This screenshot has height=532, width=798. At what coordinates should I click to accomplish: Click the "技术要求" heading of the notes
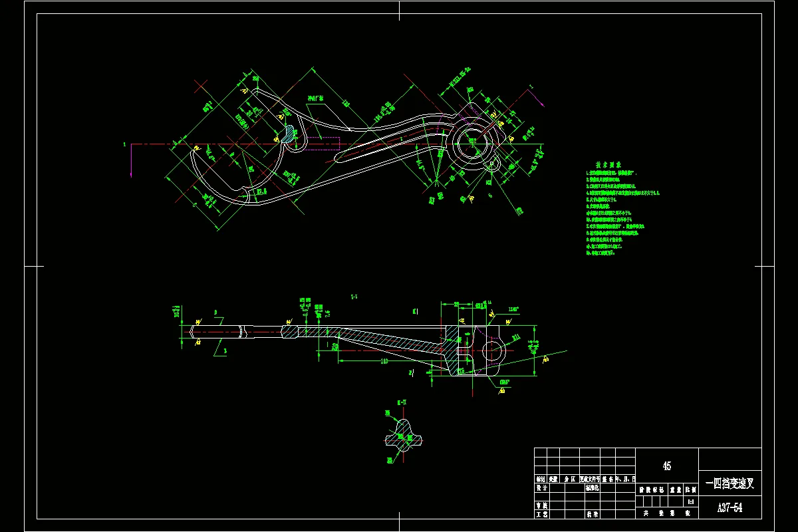pyautogui.click(x=608, y=164)
